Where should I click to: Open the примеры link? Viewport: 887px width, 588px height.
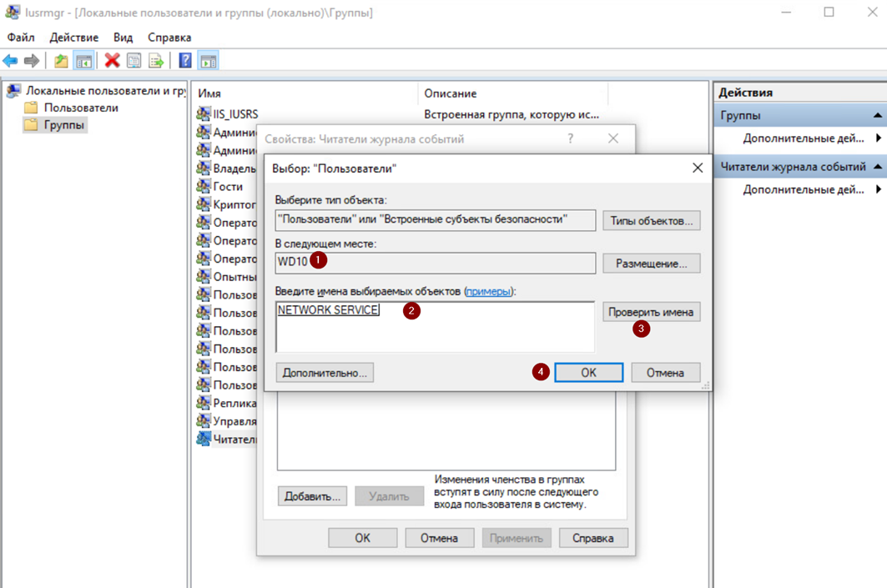(x=488, y=291)
